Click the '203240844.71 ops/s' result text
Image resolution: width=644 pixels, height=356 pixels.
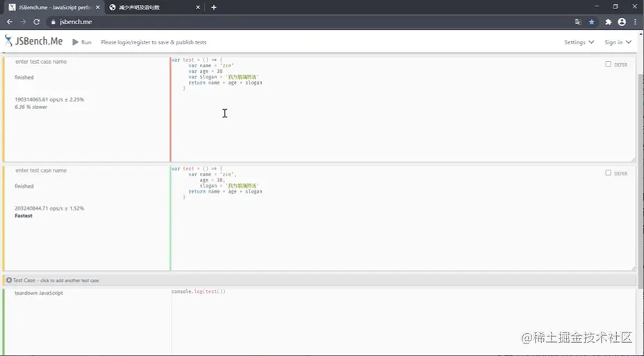[49, 208]
